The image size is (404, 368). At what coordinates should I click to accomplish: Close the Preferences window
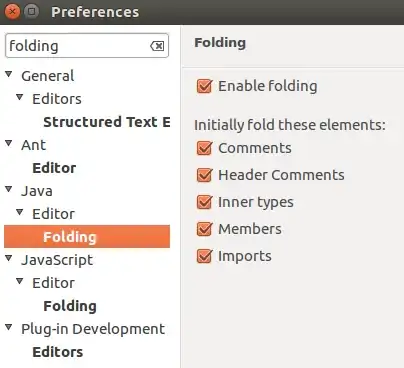[12, 12]
